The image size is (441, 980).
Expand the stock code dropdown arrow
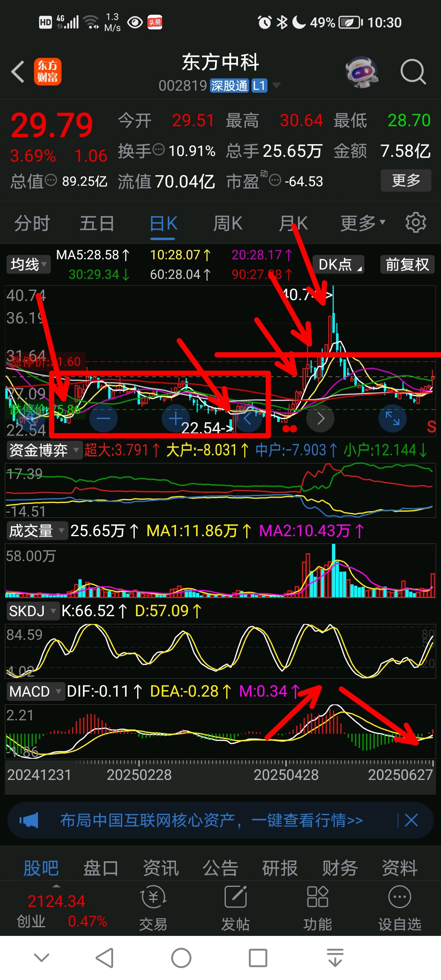(276, 85)
